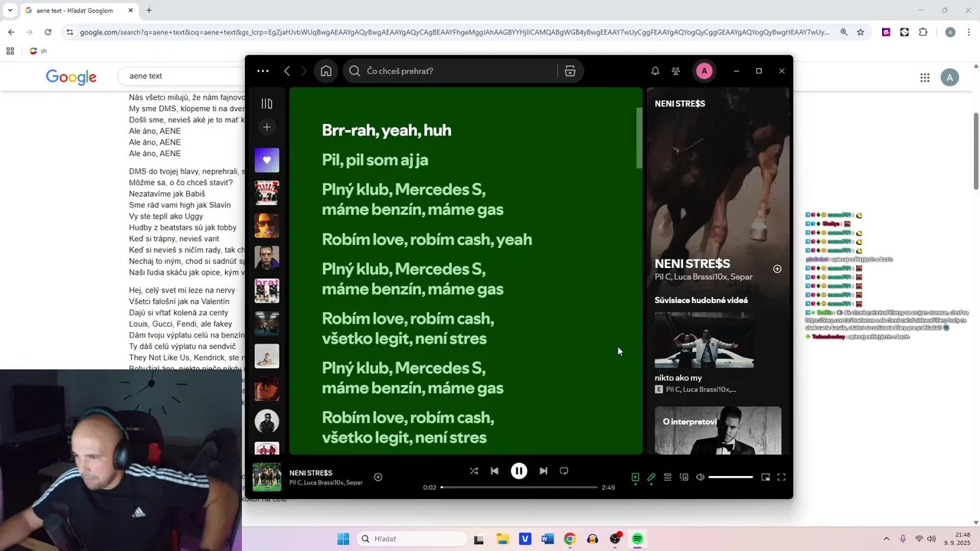The width and height of the screenshot is (980, 551).
Task: Open File Explorer from taskbar
Action: pos(502,539)
